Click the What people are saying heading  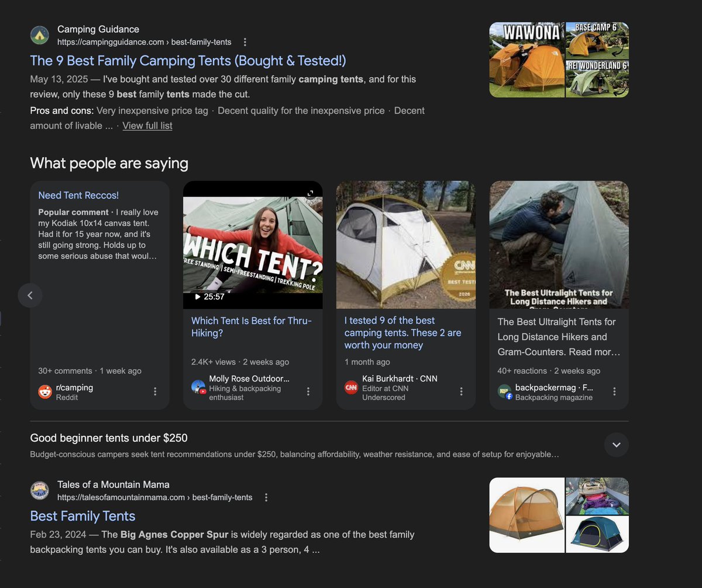[109, 163]
